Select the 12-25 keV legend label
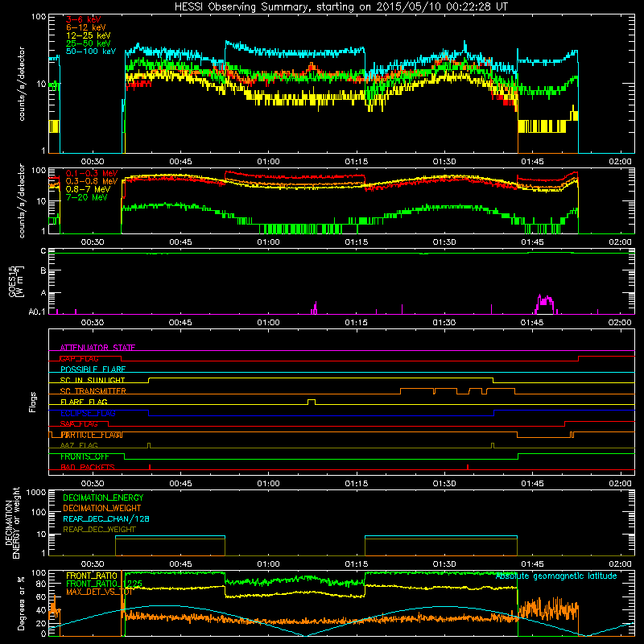644x644 pixels. 88,35
